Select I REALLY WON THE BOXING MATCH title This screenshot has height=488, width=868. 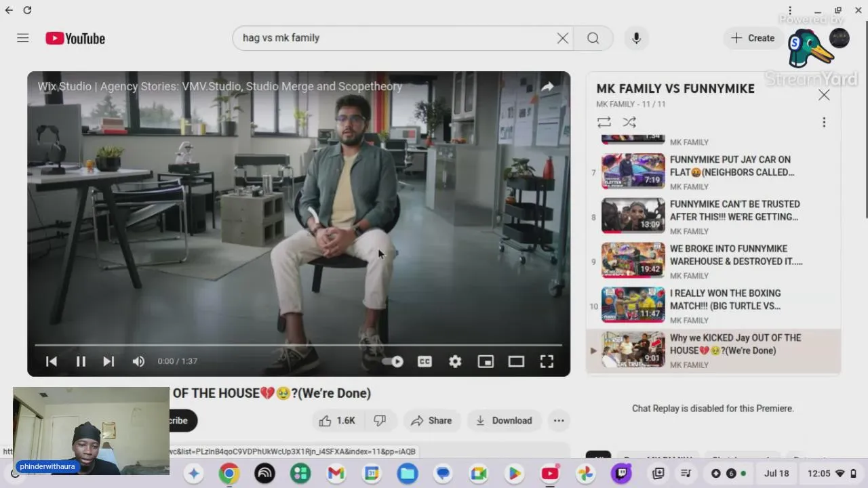tap(726, 300)
